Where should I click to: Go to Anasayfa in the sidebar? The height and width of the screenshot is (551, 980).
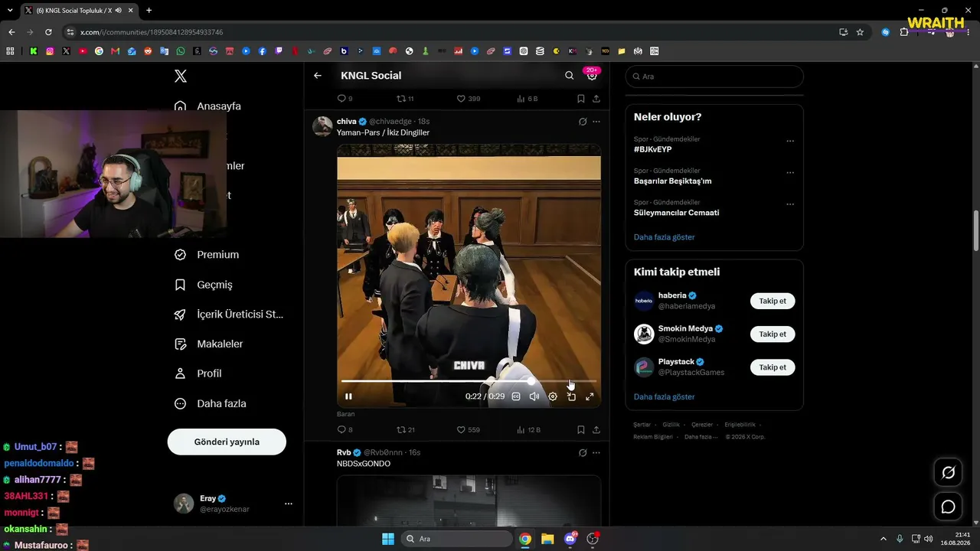[208, 106]
